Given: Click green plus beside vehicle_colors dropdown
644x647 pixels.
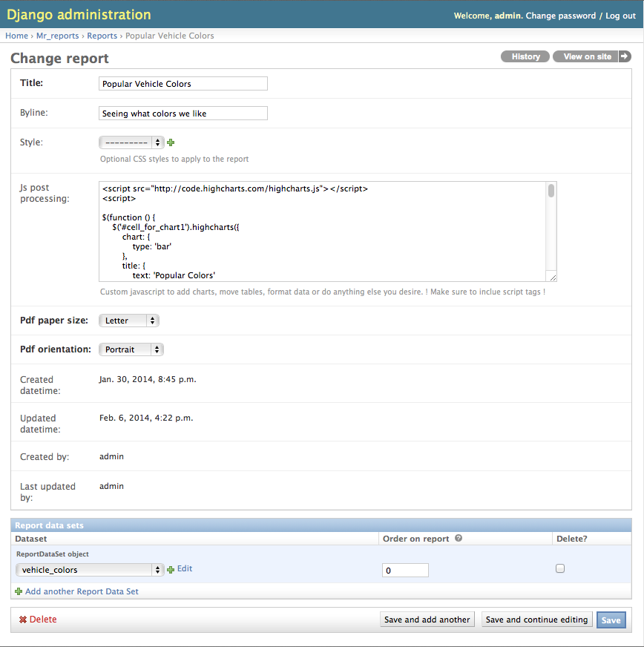Looking at the screenshot, I should (x=171, y=570).
